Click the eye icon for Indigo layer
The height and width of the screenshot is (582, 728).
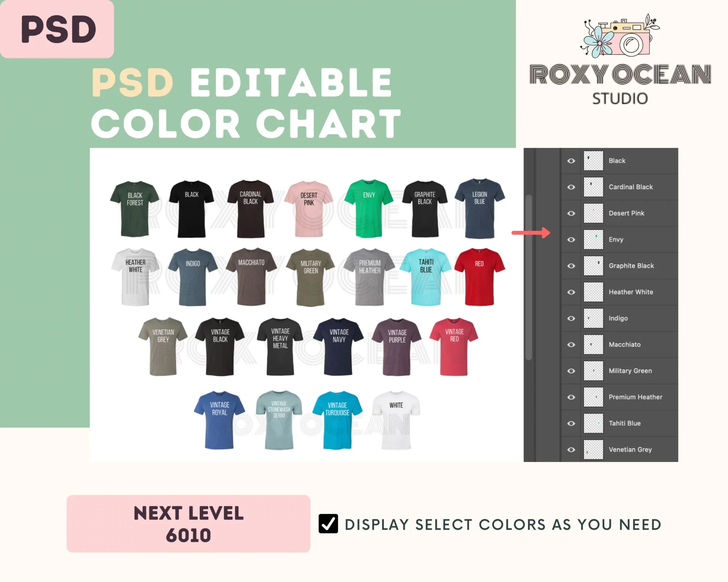tap(570, 318)
